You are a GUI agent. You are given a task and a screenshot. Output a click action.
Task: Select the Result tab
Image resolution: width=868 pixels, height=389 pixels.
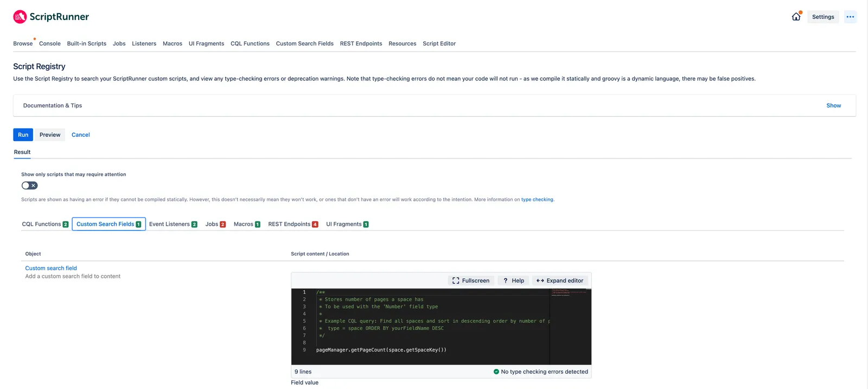(x=22, y=152)
